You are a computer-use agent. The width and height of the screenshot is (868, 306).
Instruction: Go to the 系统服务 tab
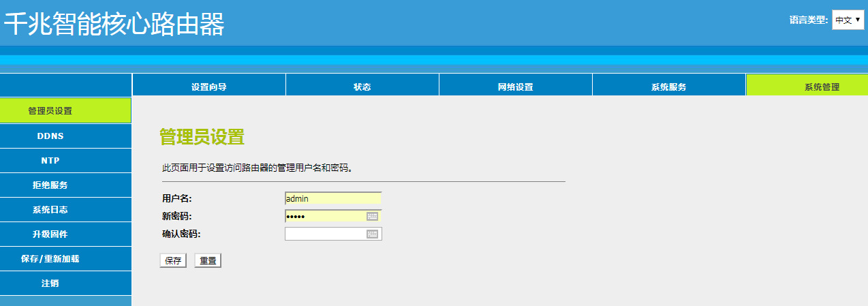[x=668, y=87]
